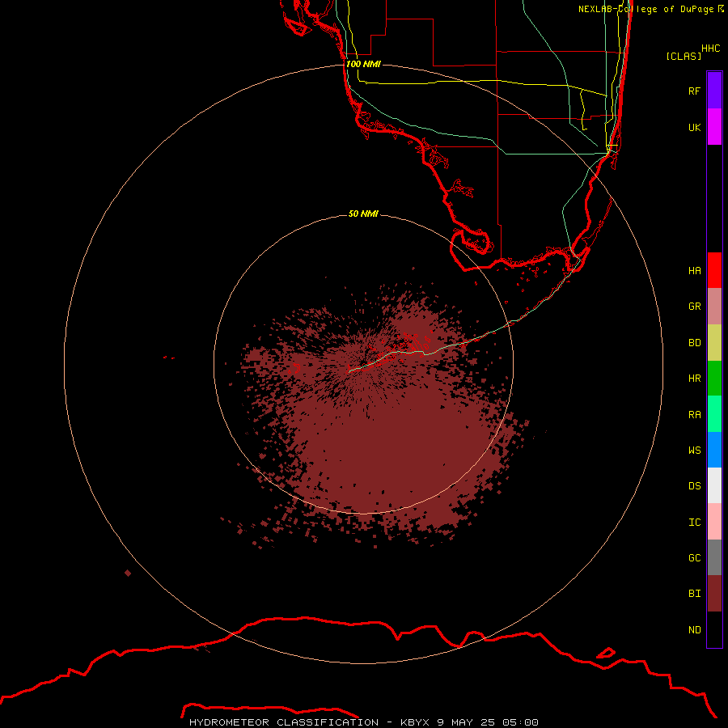Click the 50 NMI range ring label

click(363, 214)
